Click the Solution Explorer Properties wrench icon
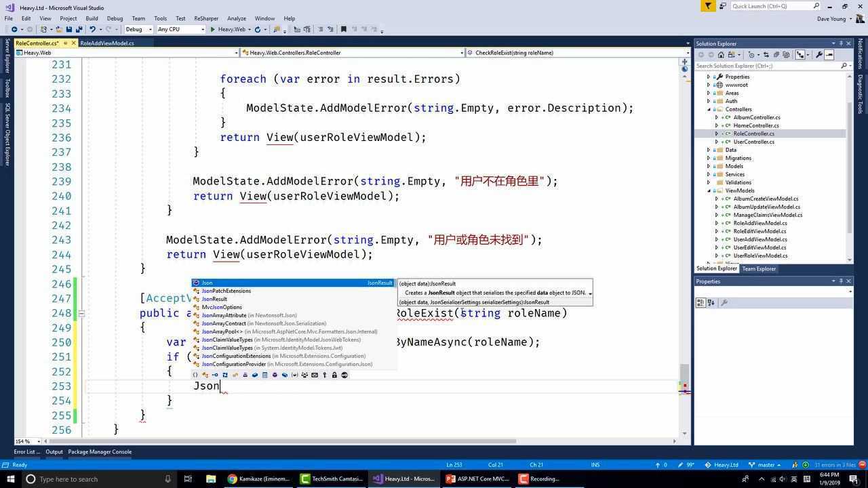This screenshot has width=868, height=488. click(819, 55)
